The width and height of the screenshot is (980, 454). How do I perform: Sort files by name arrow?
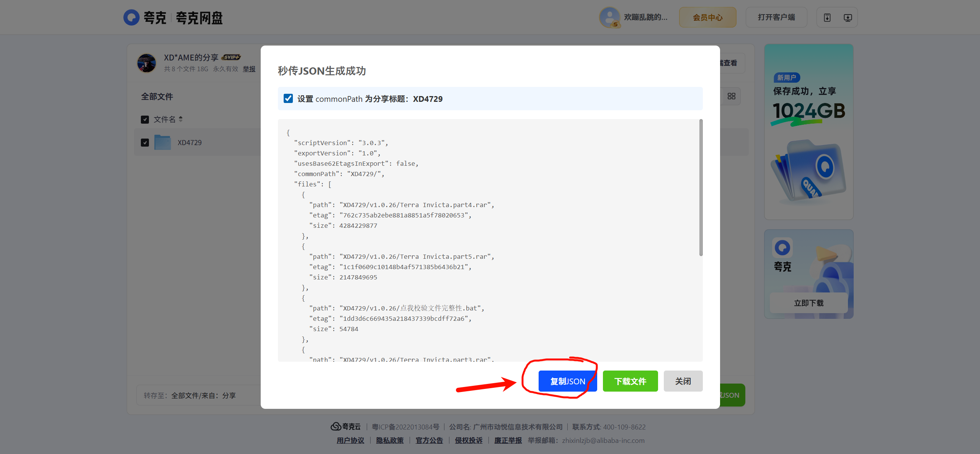181,119
